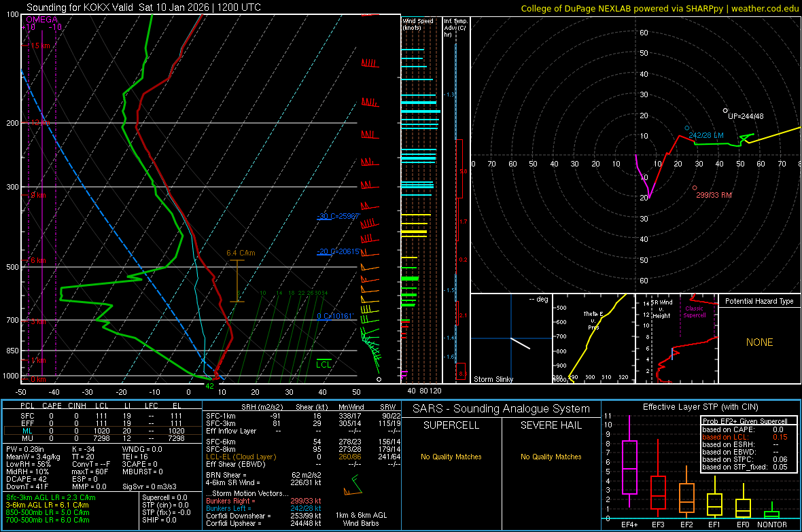The height and width of the screenshot is (532, 802).
Task: Click the 'UP=244/48' hodograph label
Action: point(746,116)
